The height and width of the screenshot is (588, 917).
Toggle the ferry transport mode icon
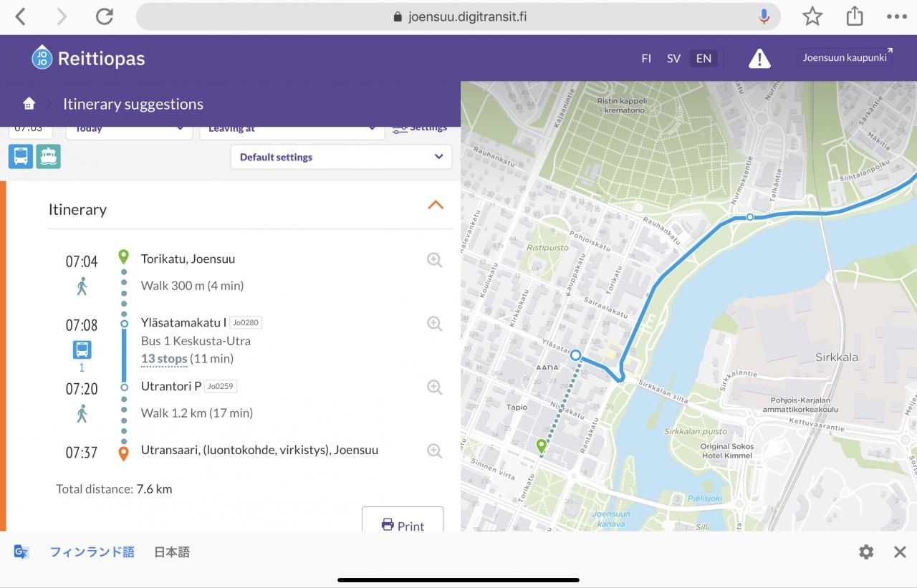[49, 156]
